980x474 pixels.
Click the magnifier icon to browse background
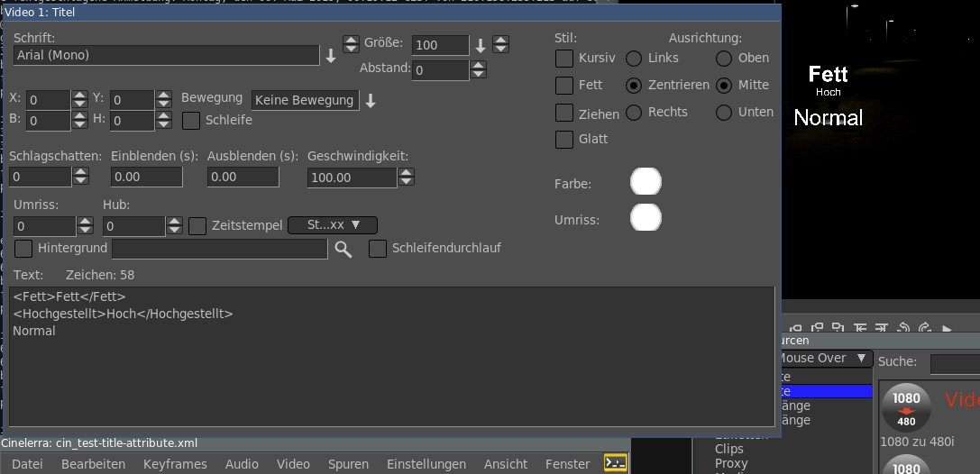(343, 250)
